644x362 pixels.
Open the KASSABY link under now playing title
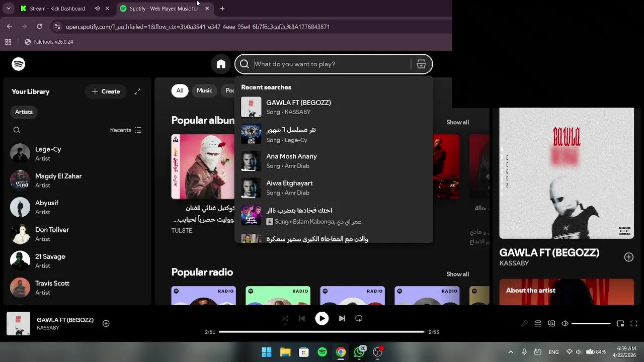pyautogui.click(x=48, y=328)
